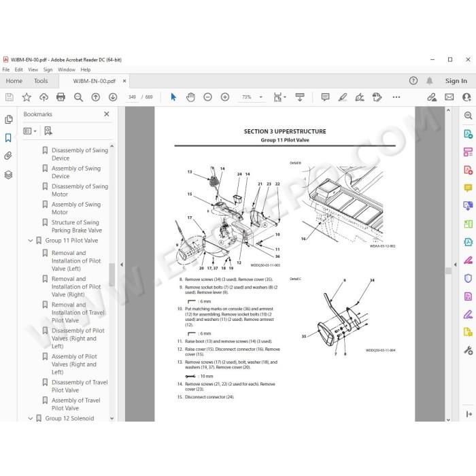Open search magnifier in right pane
The width and height of the screenshot is (476, 476).
pos(468,116)
